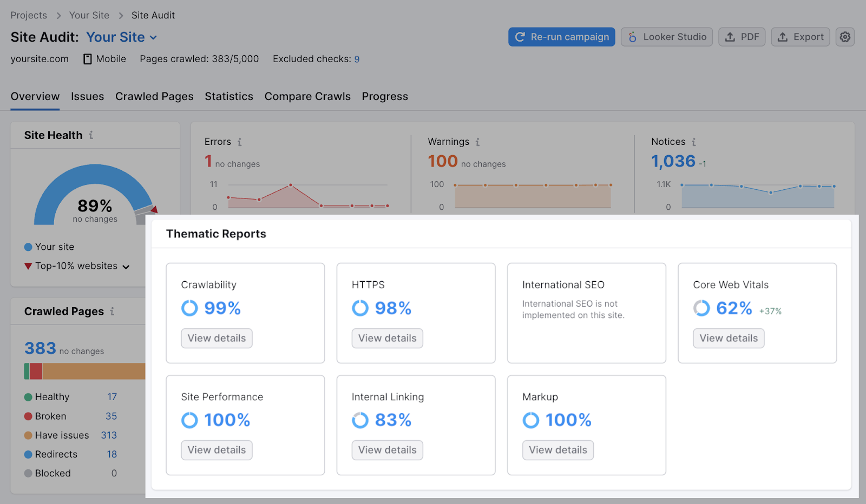Click the Top-10% websites red triangle marker
Image resolution: width=866 pixels, height=504 pixels.
28,266
